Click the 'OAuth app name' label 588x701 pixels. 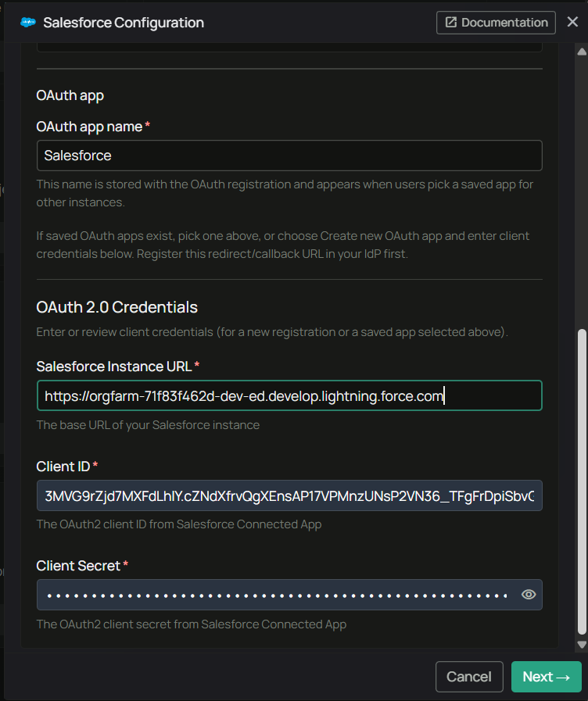[89, 127]
